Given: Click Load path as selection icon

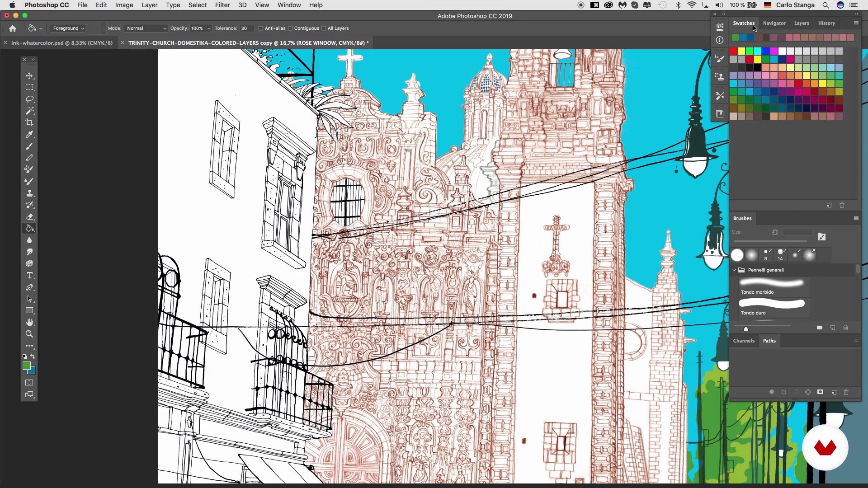Looking at the screenshot, I should pyautogui.click(x=796, y=392).
